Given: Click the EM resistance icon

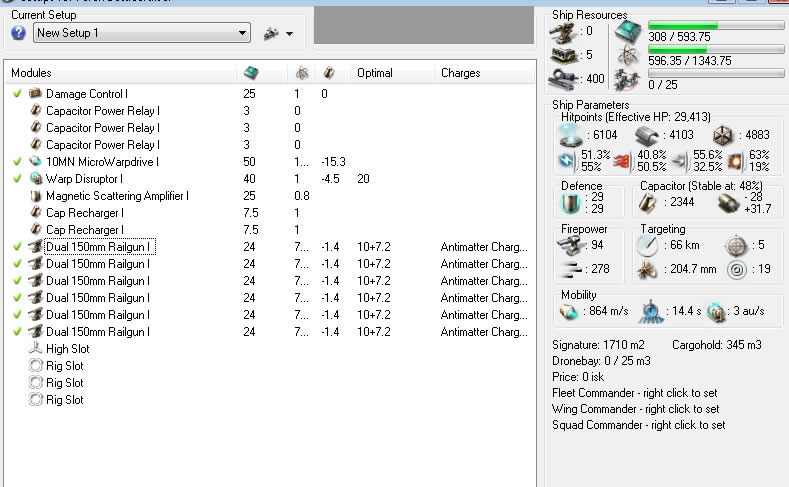Looking at the screenshot, I should click(x=567, y=160).
